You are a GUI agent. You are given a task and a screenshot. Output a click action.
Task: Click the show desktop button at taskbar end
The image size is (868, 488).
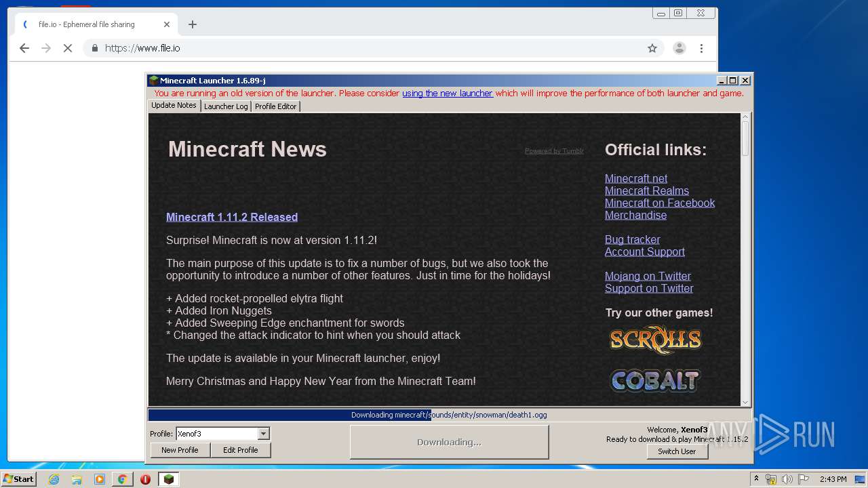[x=861, y=479]
